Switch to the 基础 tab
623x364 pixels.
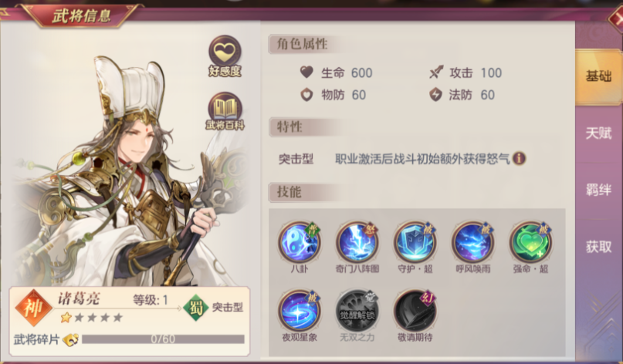point(598,76)
